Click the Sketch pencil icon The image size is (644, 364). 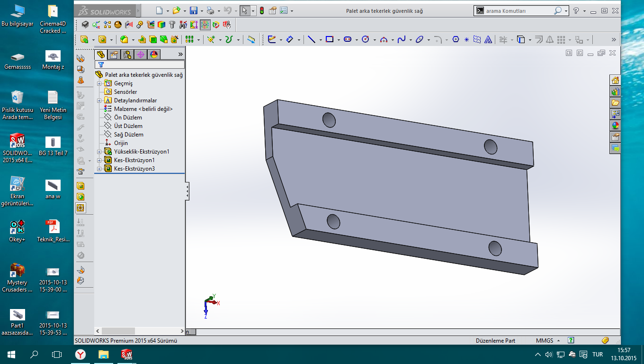(271, 39)
